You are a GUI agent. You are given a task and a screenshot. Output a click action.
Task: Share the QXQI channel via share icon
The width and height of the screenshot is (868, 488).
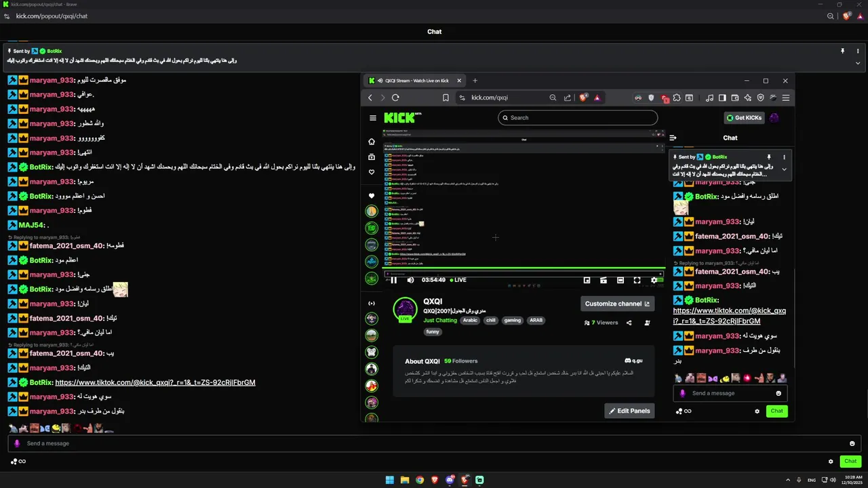point(629,323)
